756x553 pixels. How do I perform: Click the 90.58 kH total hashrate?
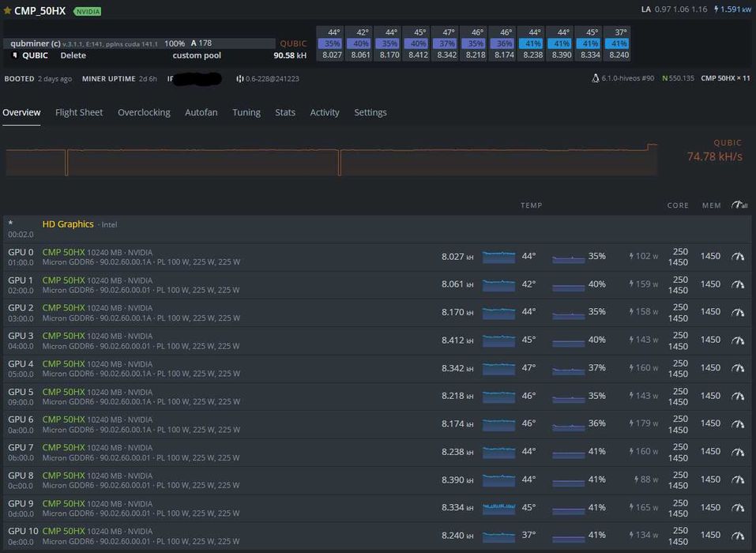(290, 55)
